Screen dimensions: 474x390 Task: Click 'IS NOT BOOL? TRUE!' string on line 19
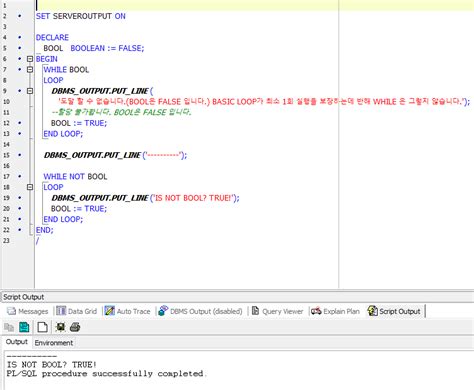point(193,198)
